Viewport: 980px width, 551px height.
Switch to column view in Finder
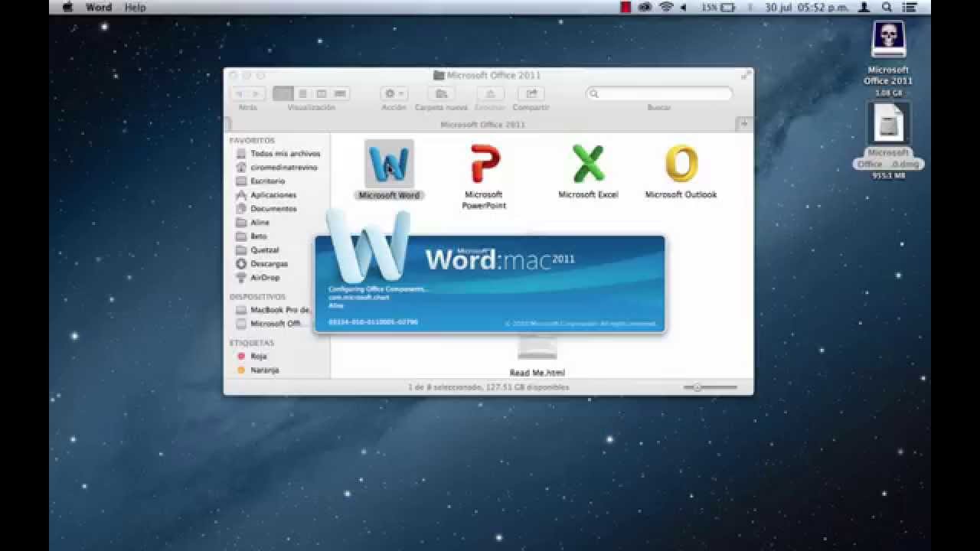coord(322,93)
